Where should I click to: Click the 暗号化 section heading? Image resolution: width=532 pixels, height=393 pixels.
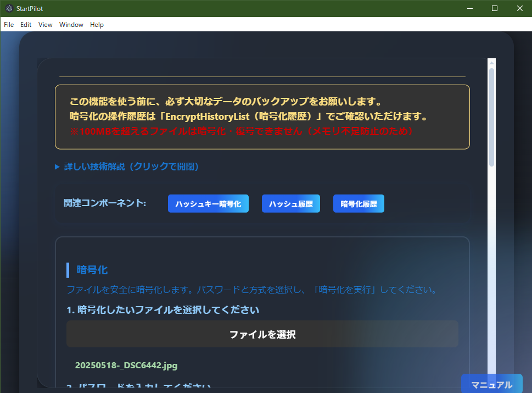coord(92,270)
